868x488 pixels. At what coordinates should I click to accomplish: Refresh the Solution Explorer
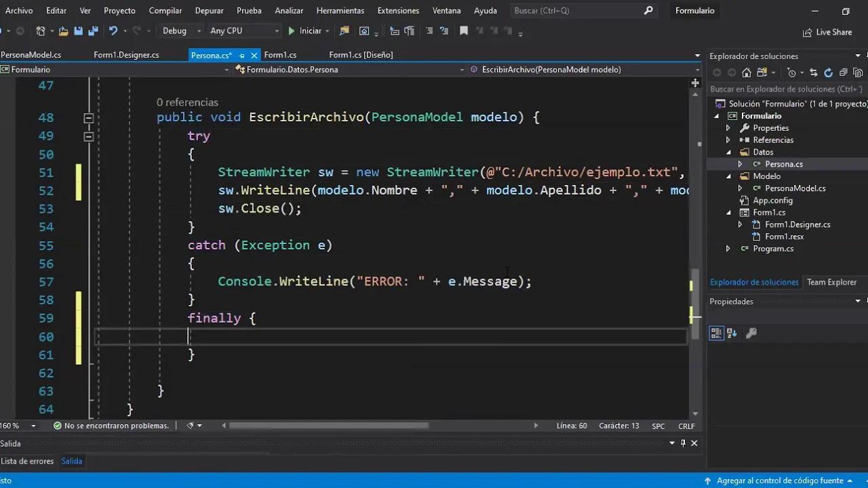[829, 73]
